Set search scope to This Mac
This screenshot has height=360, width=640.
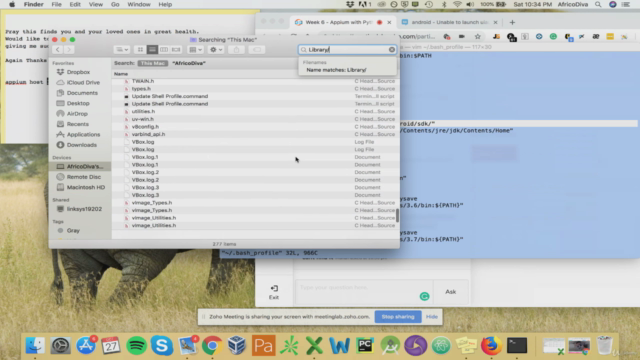pos(153,63)
